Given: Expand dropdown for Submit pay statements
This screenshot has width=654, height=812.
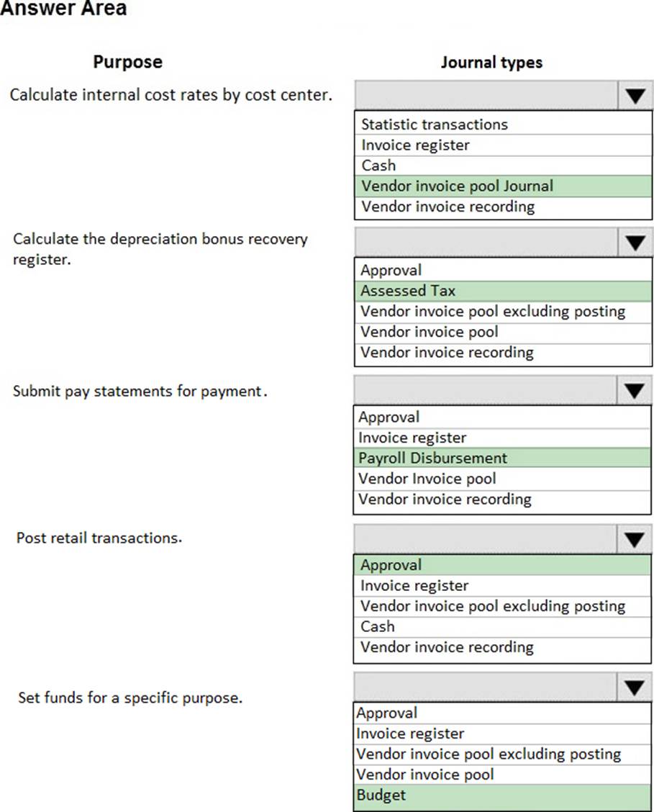Looking at the screenshot, I should coord(634,390).
